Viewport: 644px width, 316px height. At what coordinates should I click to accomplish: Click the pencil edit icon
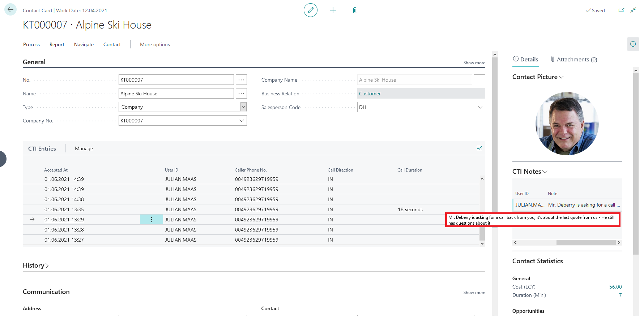[311, 10]
